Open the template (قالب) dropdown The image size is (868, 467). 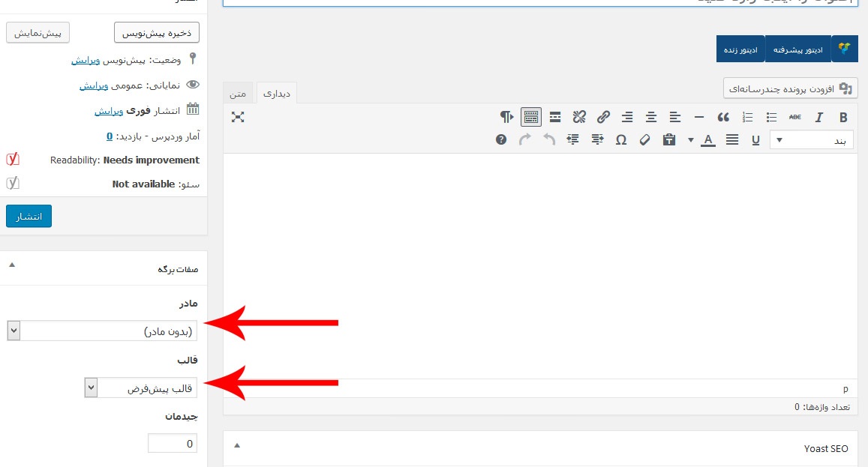point(141,388)
